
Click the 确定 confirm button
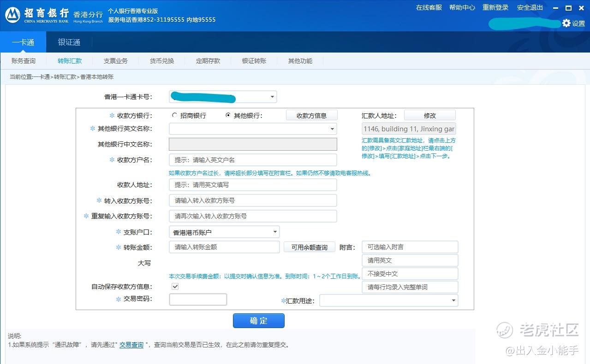(x=259, y=321)
